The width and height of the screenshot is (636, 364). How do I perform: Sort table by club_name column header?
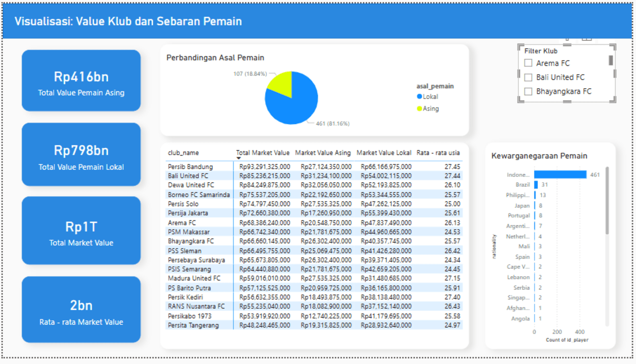tap(183, 153)
